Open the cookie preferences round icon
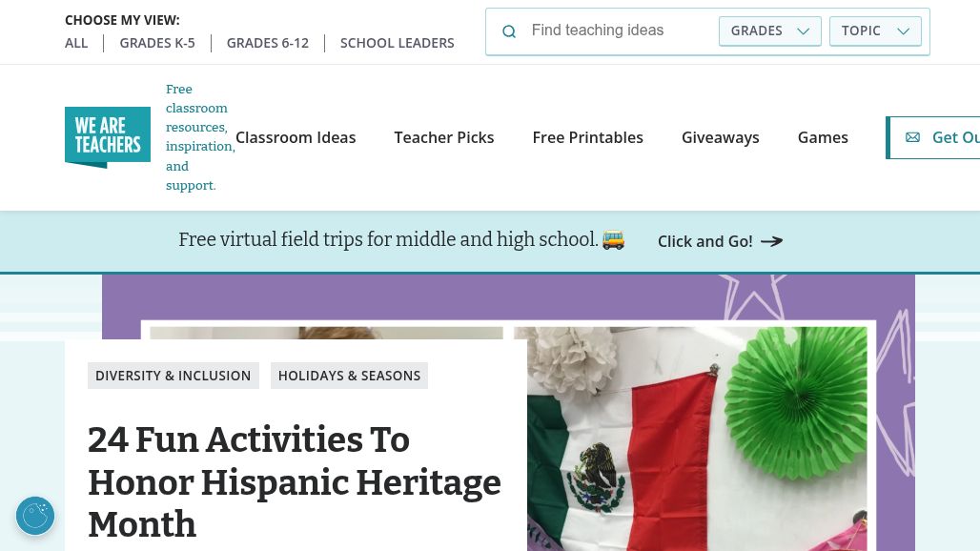The width and height of the screenshot is (980, 551). (35, 516)
